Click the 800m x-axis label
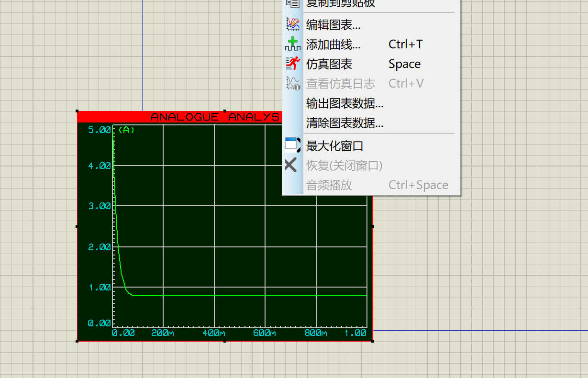Viewport: 588px width, 378px height. (316, 333)
